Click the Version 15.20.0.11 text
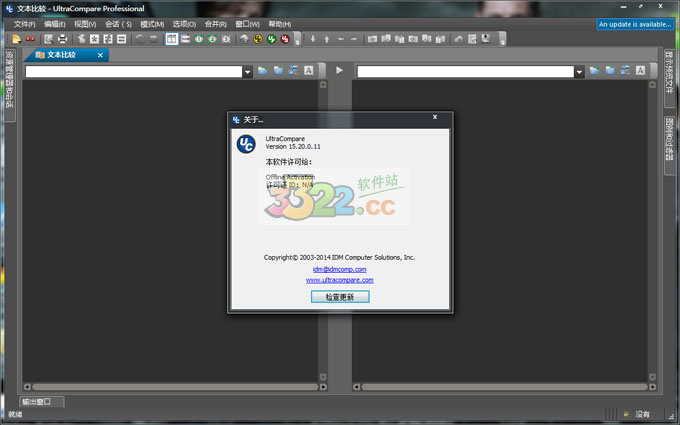Screen dimensions: 680x425 pos(293,147)
